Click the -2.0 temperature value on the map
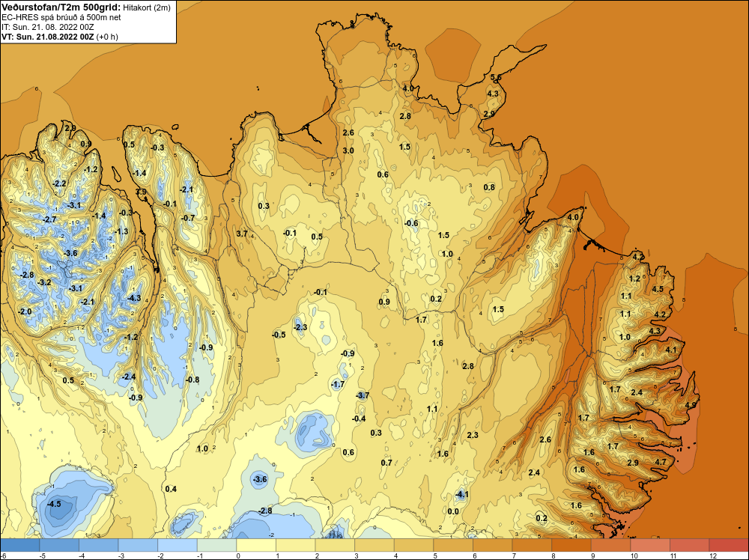 (25, 311)
